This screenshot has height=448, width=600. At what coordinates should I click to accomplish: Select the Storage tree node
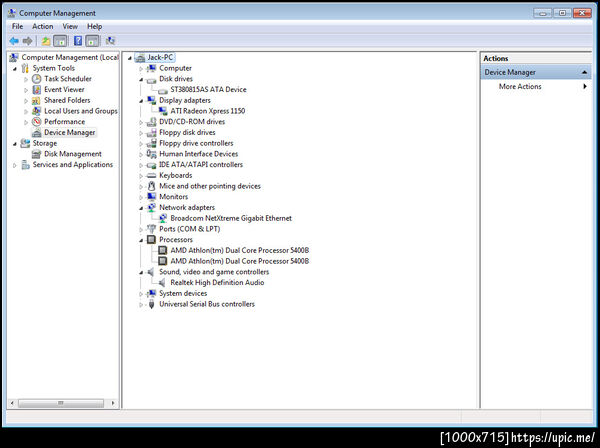[45, 143]
